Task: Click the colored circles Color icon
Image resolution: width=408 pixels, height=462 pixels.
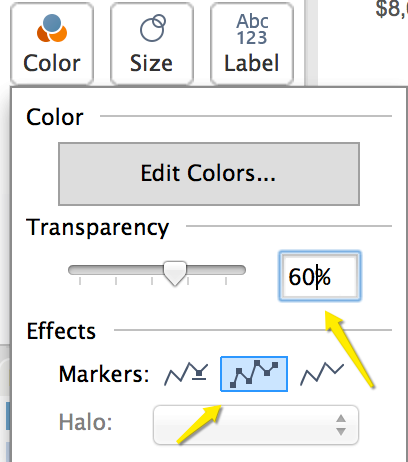Action: pos(52,28)
